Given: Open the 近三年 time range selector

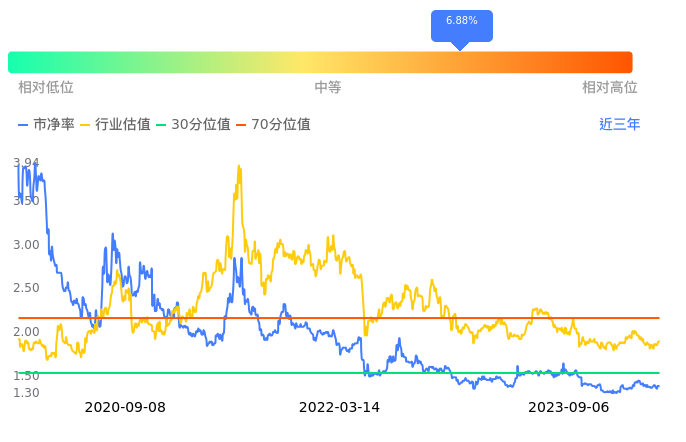Looking at the screenshot, I should tap(619, 125).
